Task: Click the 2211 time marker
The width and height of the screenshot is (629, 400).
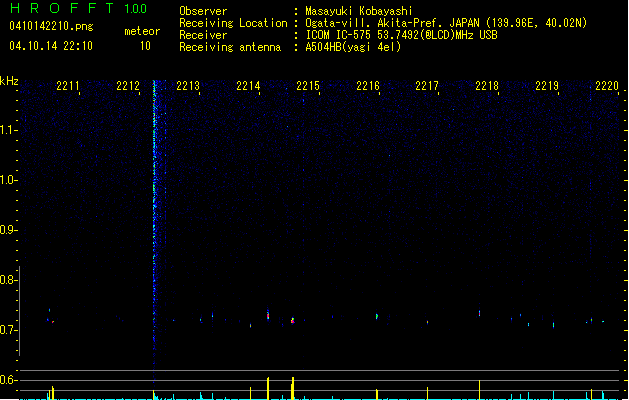Action: tap(67, 86)
